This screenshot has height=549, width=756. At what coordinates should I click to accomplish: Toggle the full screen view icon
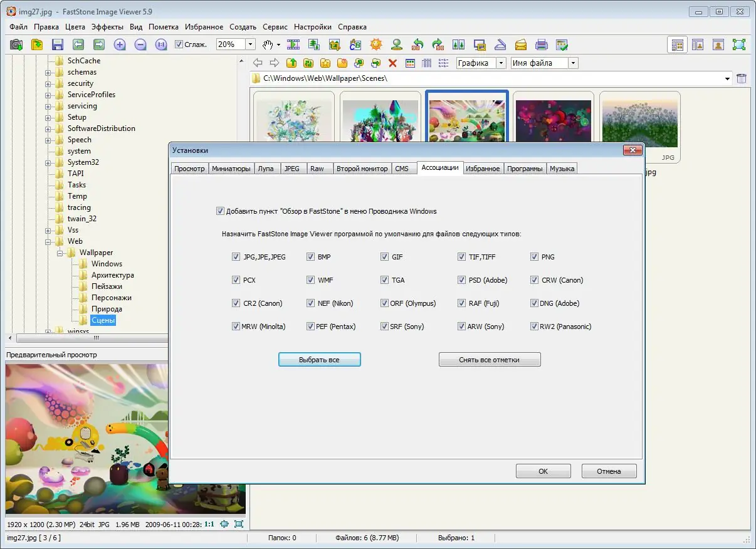click(x=739, y=44)
